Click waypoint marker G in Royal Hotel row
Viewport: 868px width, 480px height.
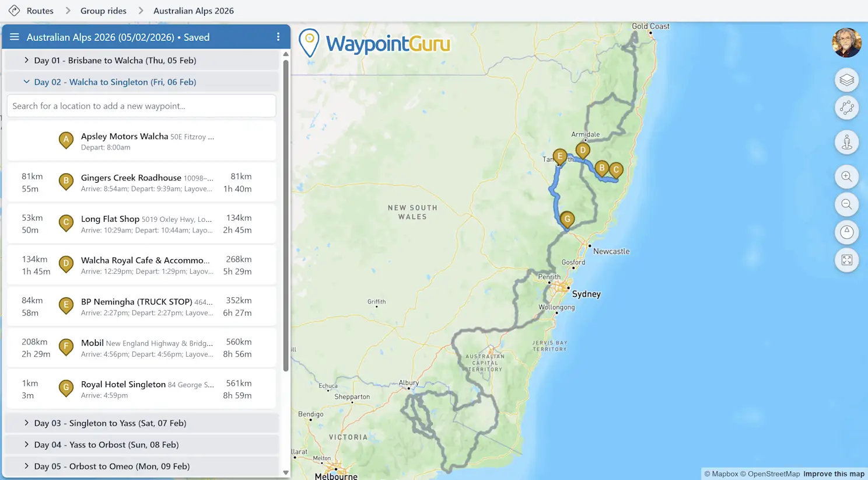coord(66,388)
